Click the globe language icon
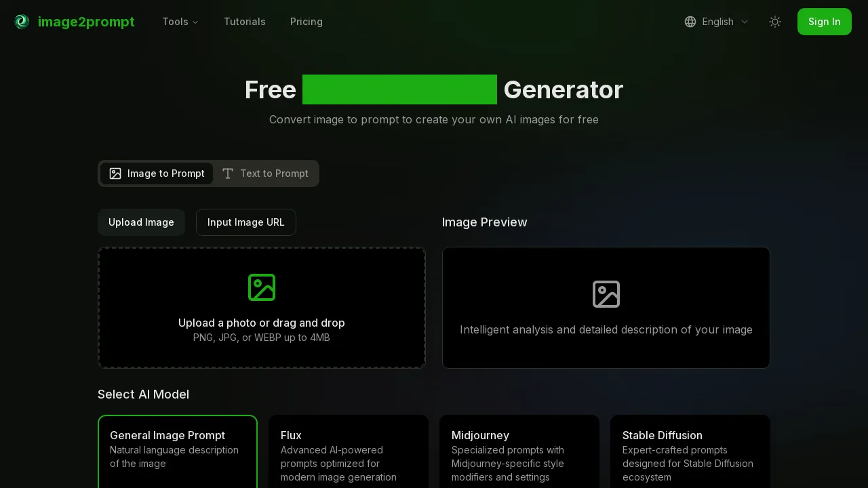Image resolution: width=868 pixels, height=488 pixels. point(690,22)
